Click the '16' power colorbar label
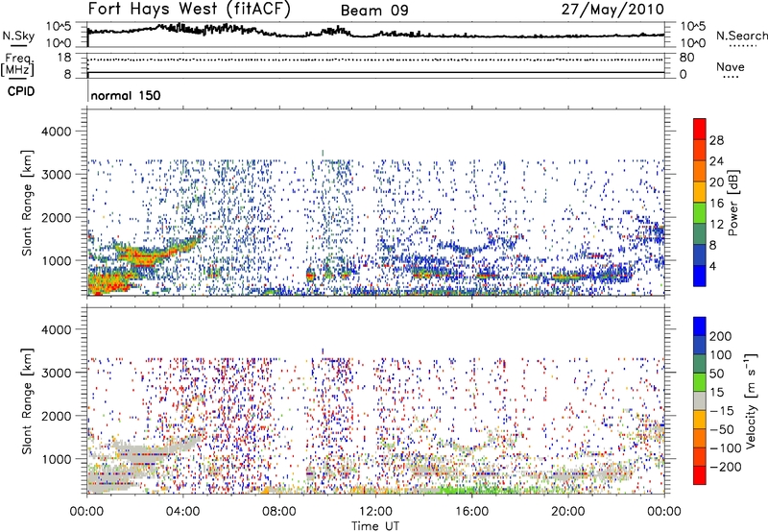The image size is (768, 532). 716,204
